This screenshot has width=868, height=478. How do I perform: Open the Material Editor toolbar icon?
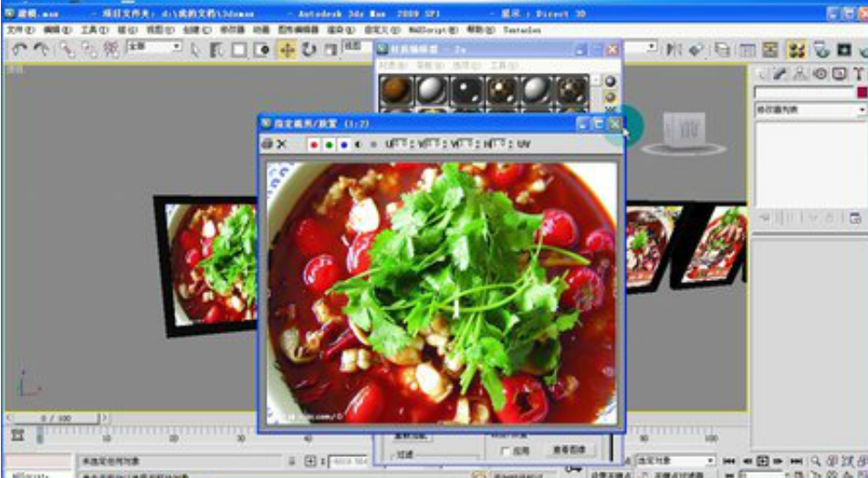(x=797, y=50)
